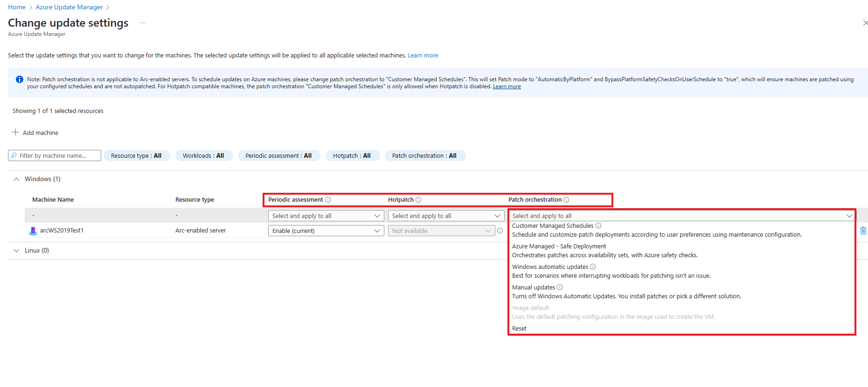Image resolution: width=868 pixels, height=387 pixels.
Task: Click the Showing 1 of 1 selected resources text
Action: (58, 111)
